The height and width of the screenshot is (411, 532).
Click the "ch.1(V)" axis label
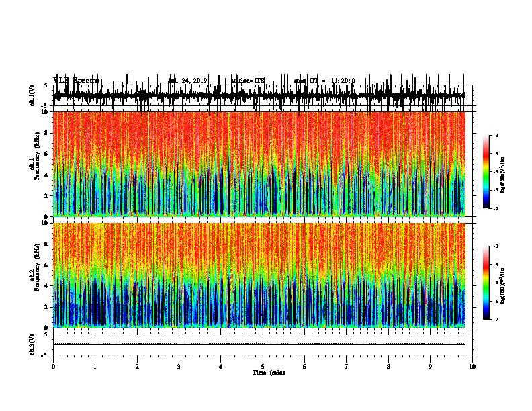[x=32, y=95]
